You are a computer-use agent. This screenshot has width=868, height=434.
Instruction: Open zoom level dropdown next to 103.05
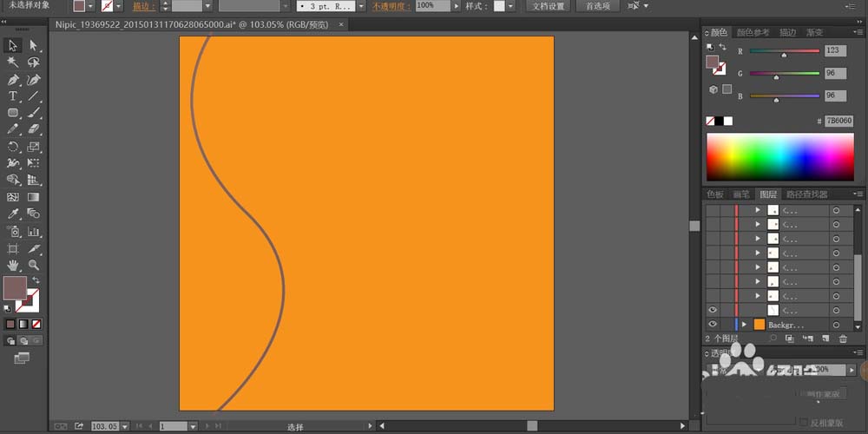pos(124,426)
